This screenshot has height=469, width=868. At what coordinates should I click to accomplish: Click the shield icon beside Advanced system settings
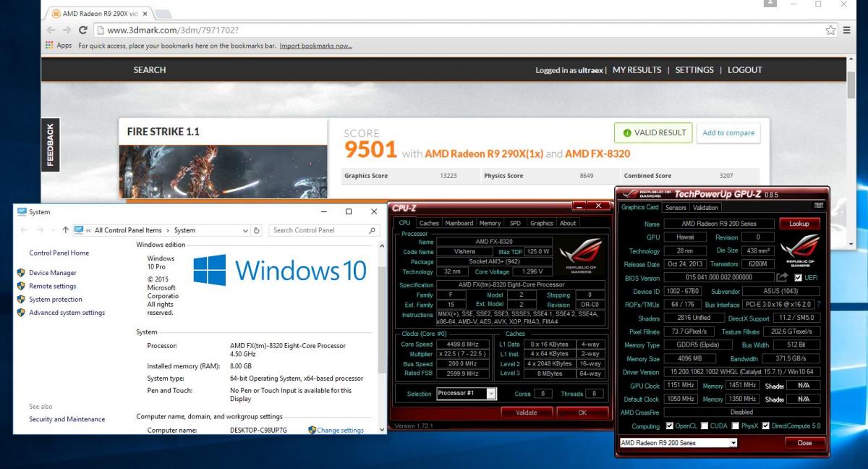pos(22,313)
